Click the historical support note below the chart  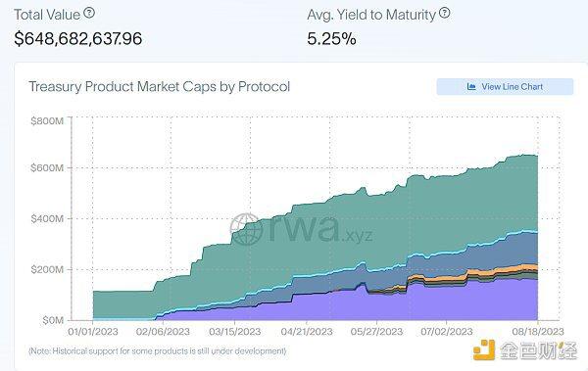click(158, 351)
